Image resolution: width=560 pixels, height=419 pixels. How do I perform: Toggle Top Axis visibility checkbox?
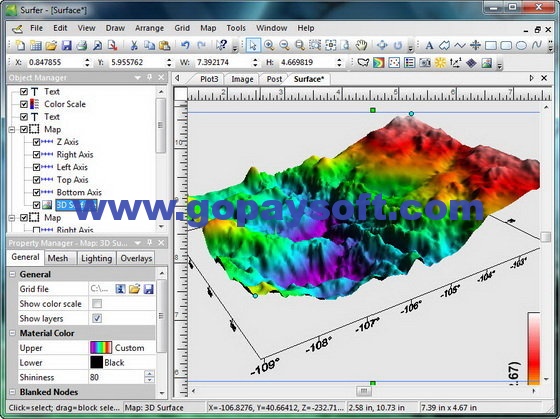[x=36, y=180]
